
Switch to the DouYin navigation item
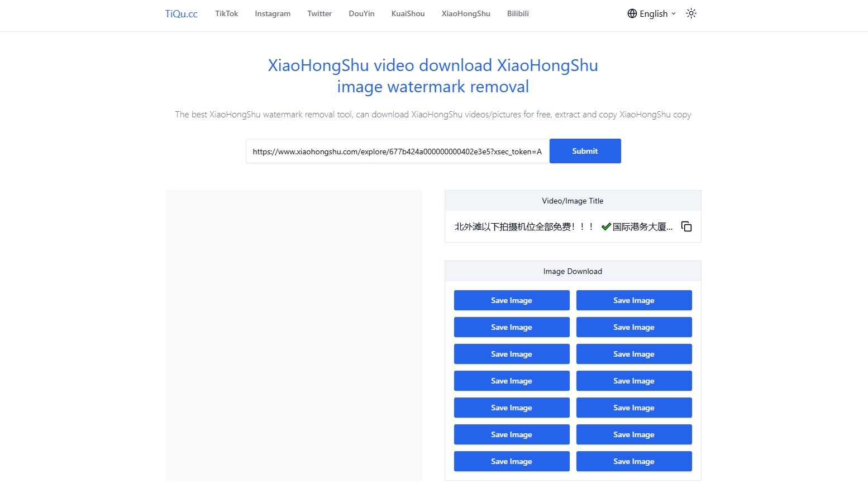[361, 13]
